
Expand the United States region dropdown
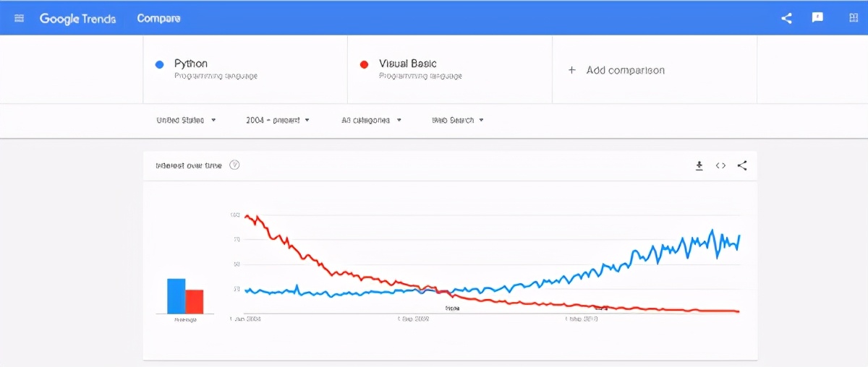[x=186, y=120]
